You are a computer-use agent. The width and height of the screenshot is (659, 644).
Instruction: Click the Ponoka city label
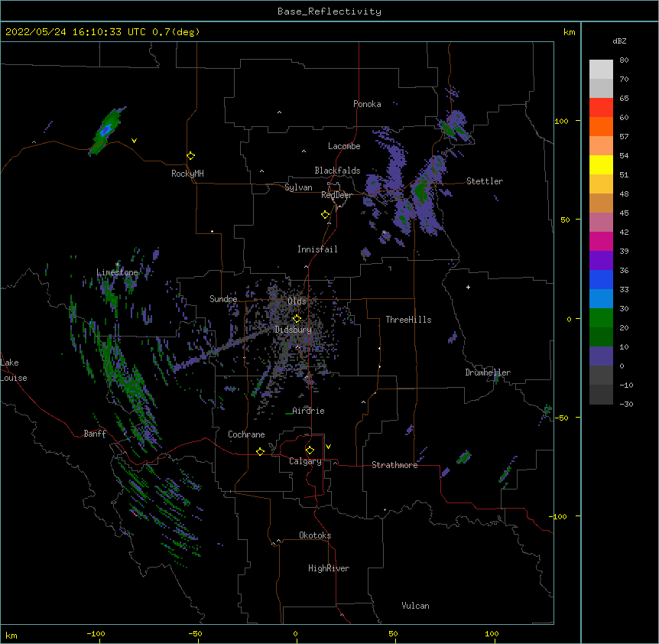pyautogui.click(x=367, y=104)
